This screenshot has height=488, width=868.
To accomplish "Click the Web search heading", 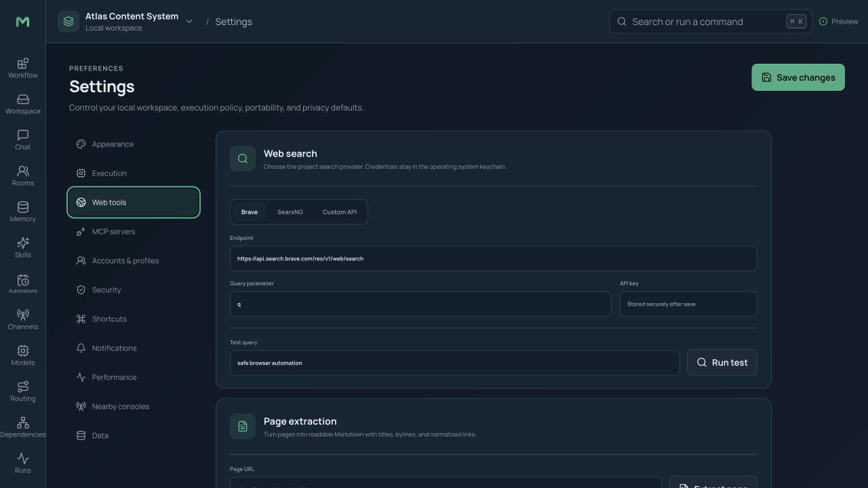I will pyautogui.click(x=290, y=153).
